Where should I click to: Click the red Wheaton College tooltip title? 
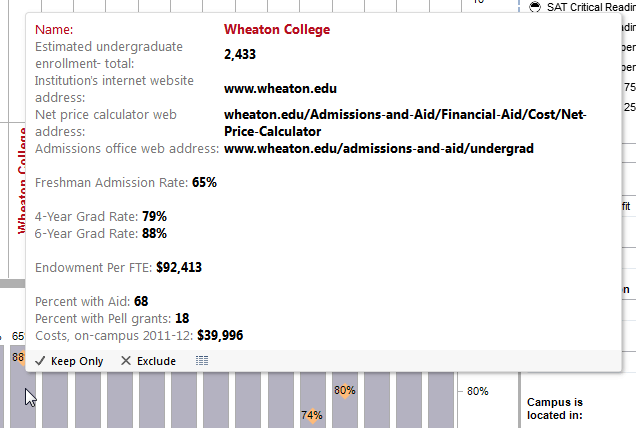(x=277, y=30)
